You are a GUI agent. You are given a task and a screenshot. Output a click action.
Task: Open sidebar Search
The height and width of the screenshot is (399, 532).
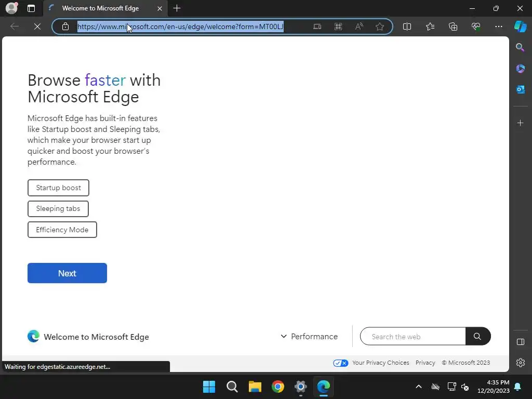(520, 47)
